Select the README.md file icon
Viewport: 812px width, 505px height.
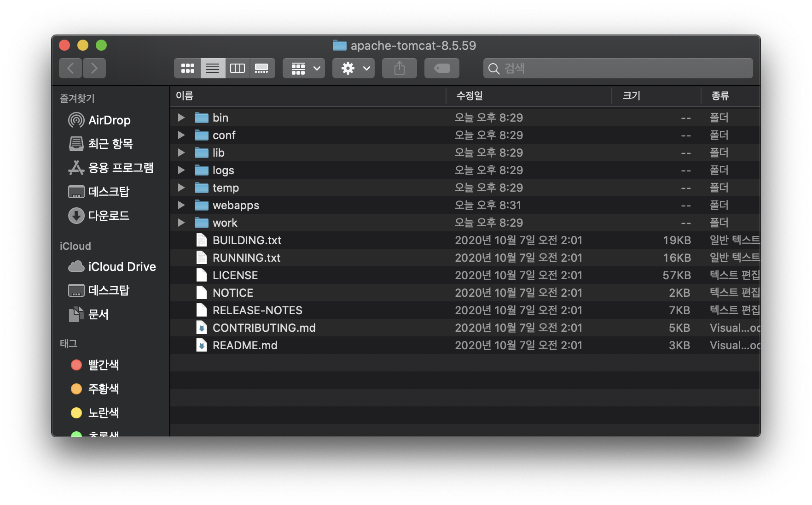pos(202,345)
